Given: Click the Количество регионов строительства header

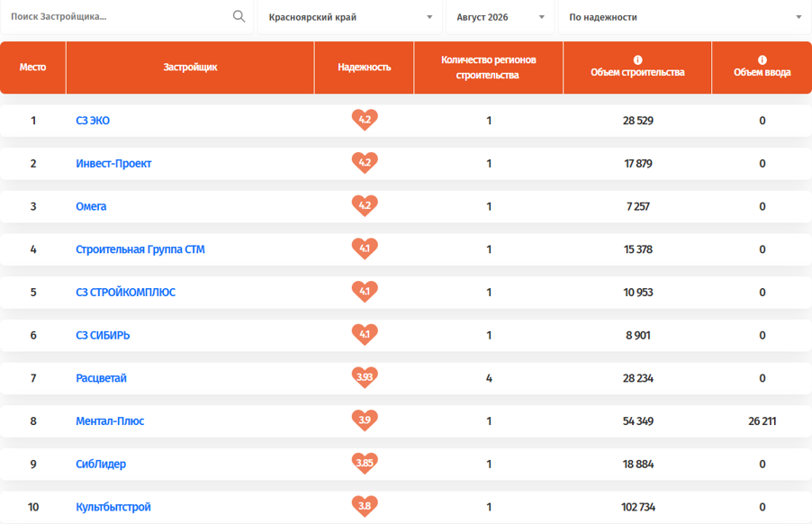Looking at the screenshot, I should click(488, 68).
